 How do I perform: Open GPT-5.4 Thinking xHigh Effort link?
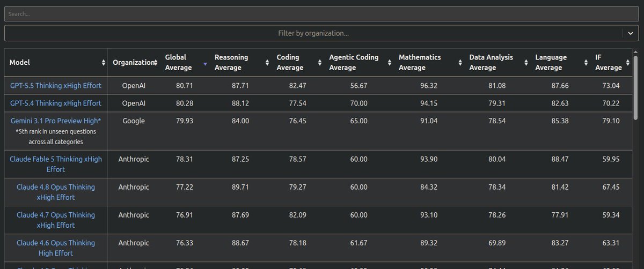pyautogui.click(x=56, y=103)
